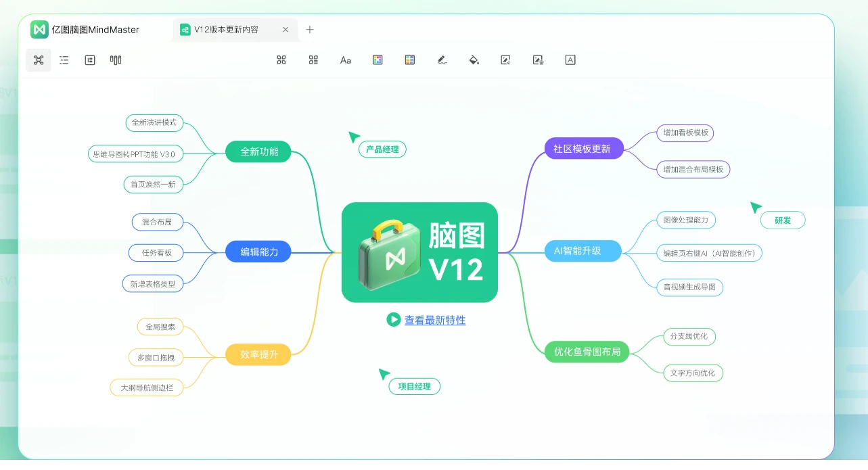The height and width of the screenshot is (470, 868).
Task: Click the MindMaster app logo
Action: coord(39,30)
